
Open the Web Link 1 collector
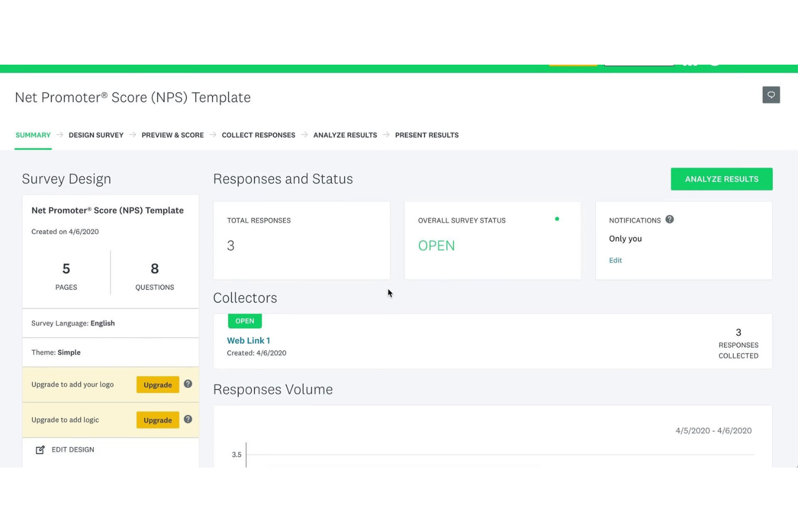[x=248, y=340]
